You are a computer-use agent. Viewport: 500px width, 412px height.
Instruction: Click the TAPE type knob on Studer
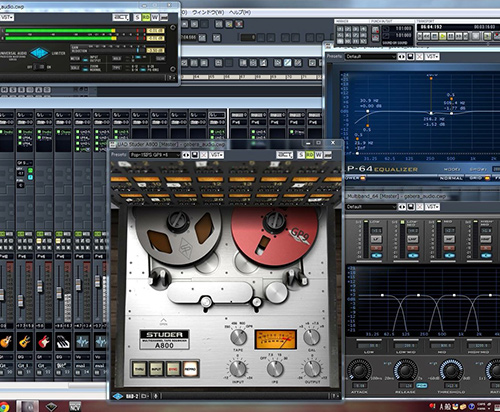tap(238, 337)
